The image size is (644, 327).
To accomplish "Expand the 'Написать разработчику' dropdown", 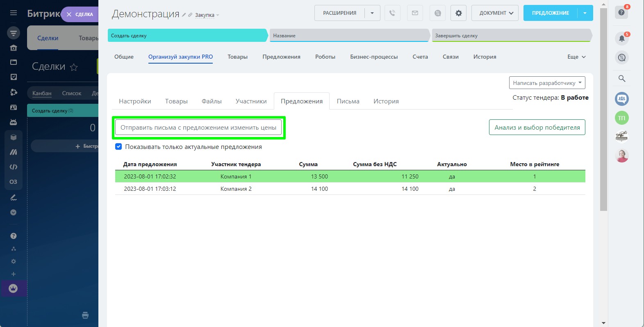I will pos(547,83).
